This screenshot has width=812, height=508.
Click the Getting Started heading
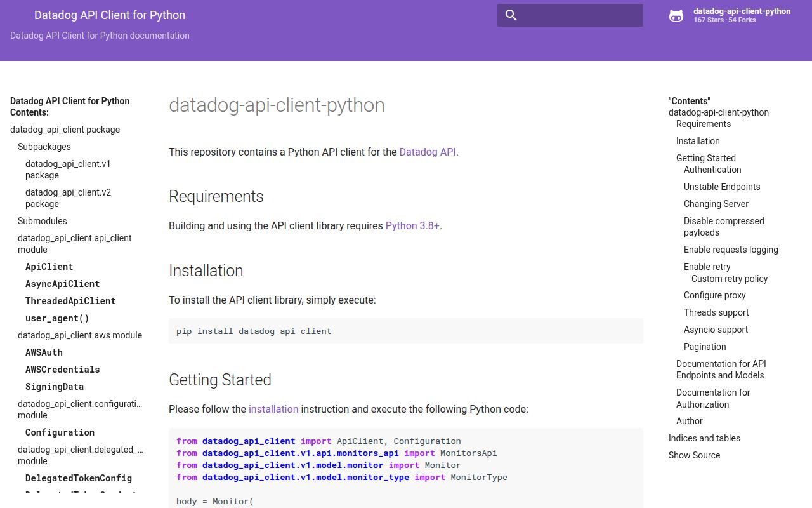click(x=220, y=380)
